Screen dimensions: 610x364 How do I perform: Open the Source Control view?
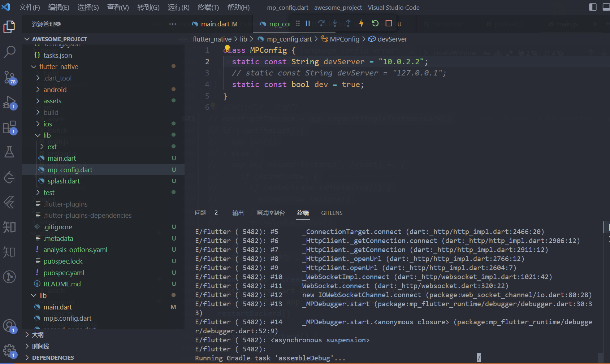[x=10, y=77]
